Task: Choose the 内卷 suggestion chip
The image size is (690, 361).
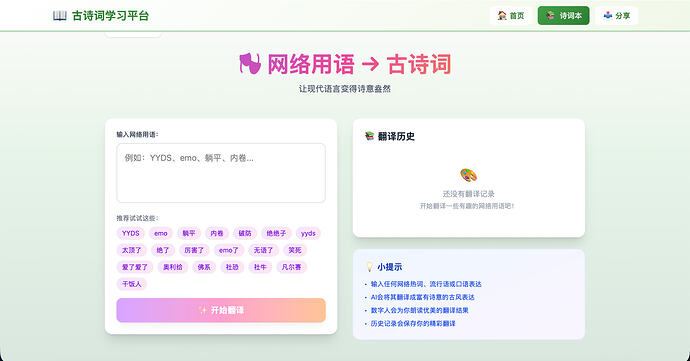Action: [x=217, y=233]
